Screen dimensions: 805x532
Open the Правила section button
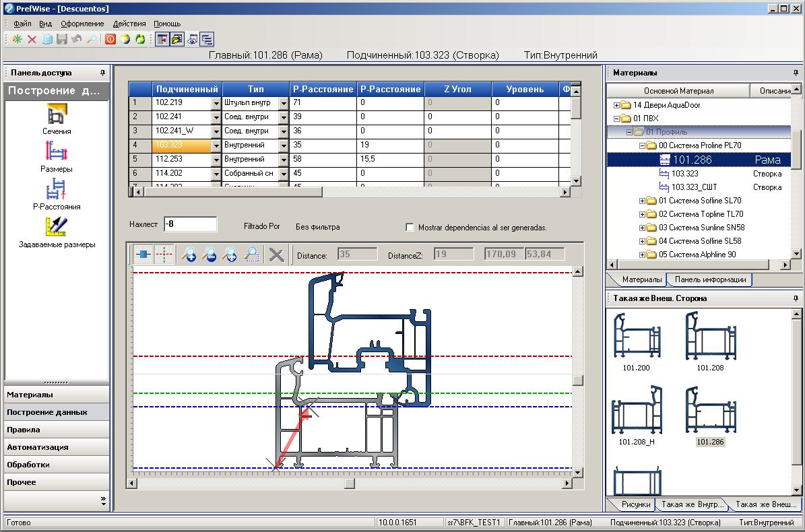point(57,430)
